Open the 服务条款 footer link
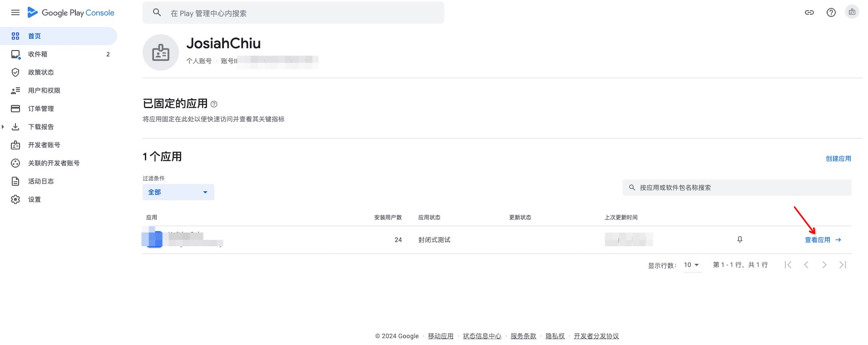Screen dimensions: 868x345 pos(524,336)
